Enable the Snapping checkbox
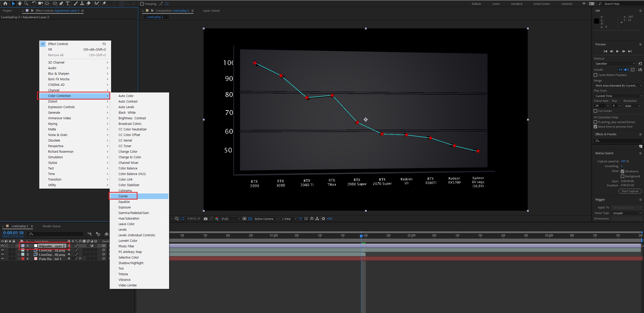This screenshot has height=313, width=644. point(142,4)
